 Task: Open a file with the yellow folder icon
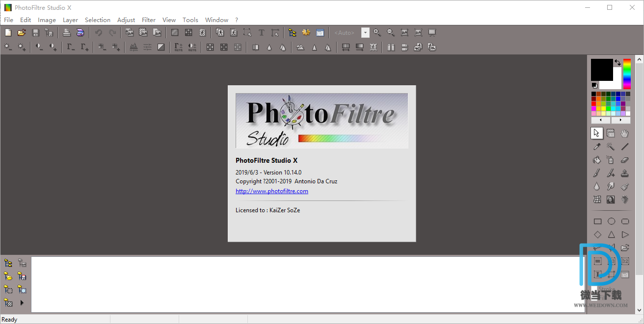point(22,33)
